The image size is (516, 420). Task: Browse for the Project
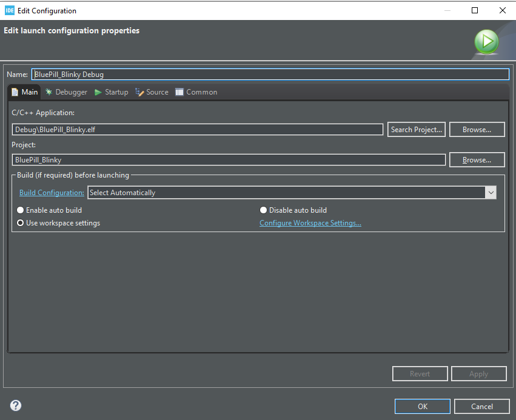[477, 160]
